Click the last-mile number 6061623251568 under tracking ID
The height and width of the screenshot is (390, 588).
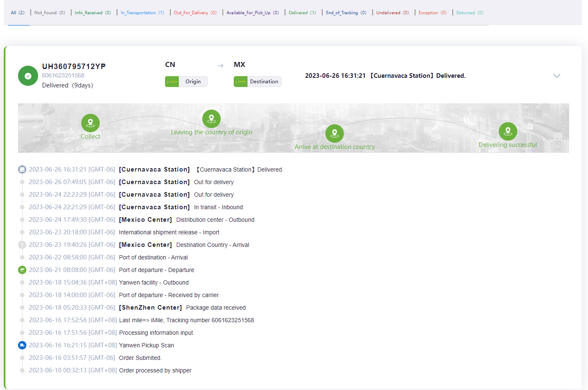63,75
